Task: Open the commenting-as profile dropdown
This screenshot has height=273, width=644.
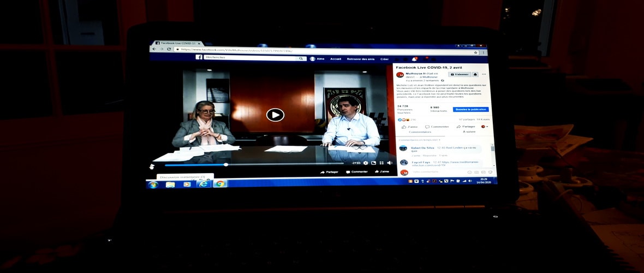Action: coord(485,127)
